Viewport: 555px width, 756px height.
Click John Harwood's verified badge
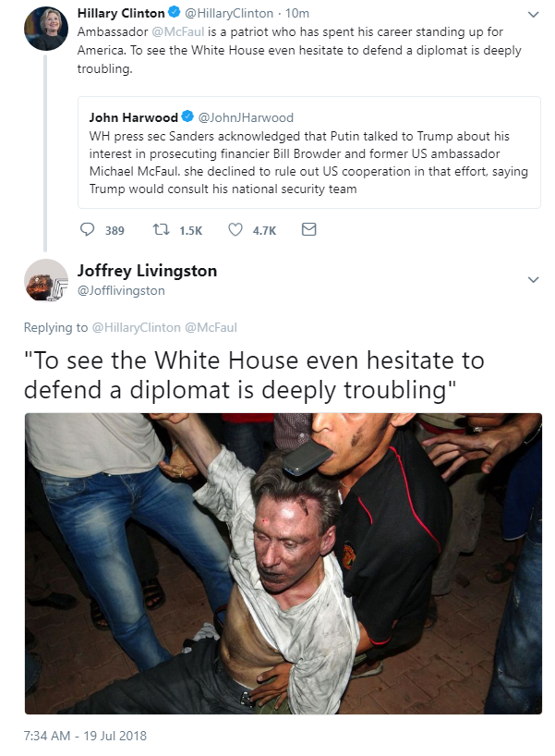click(x=187, y=117)
